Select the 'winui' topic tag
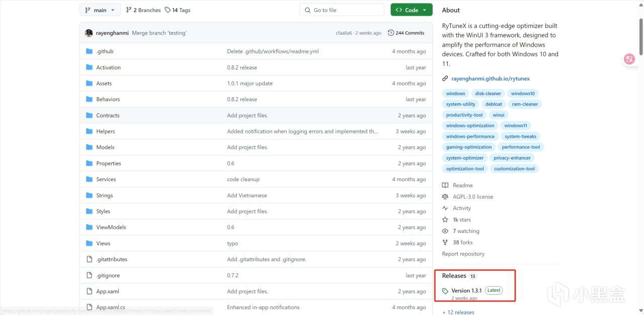Image resolution: width=644 pixels, height=315 pixels. pyautogui.click(x=499, y=115)
